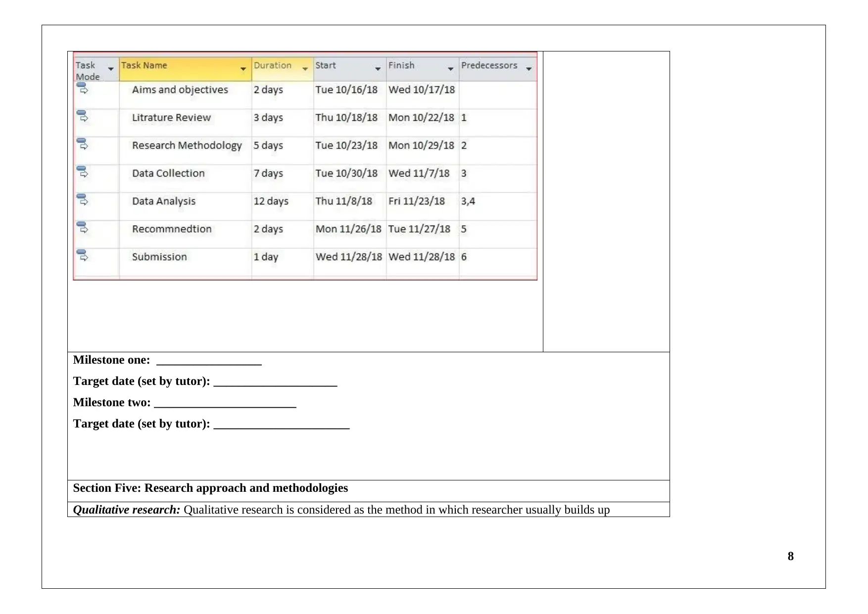Click finish date 'Mon 10/22/18'
868x614 pixels.
[x=421, y=118]
